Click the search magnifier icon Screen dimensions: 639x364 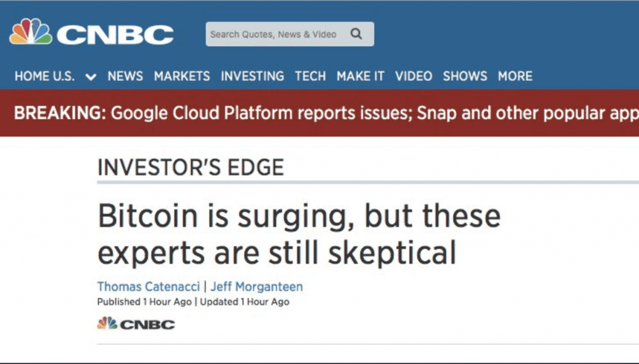pos(356,34)
